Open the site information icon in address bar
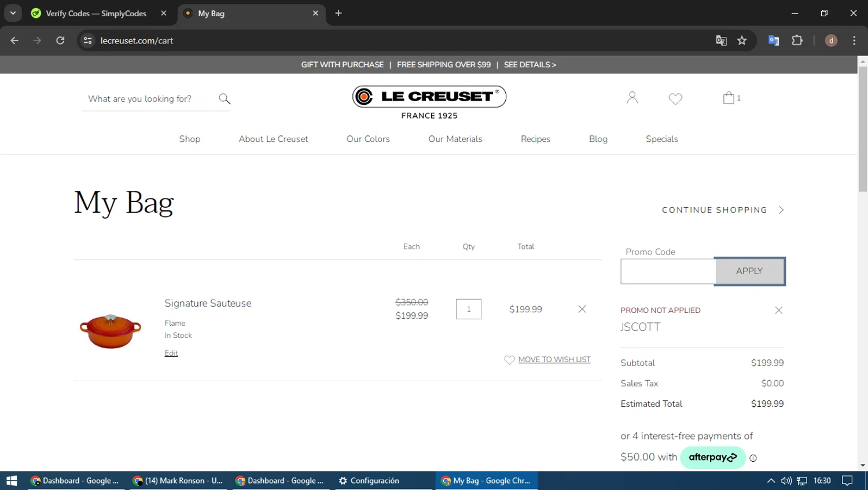Image resolution: width=868 pixels, height=490 pixels. tap(87, 40)
